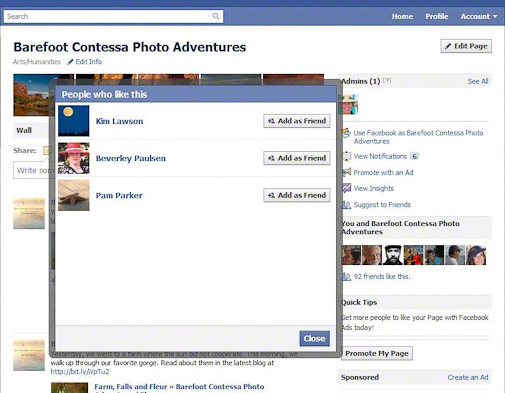The height and width of the screenshot is (393, 505).
Task: Go to Home in the top bar
Action: 402,16
